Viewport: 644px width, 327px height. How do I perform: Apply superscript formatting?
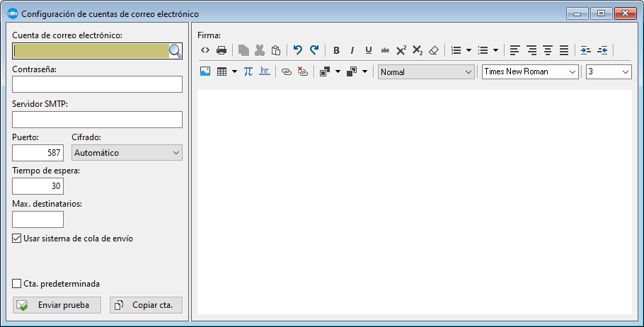[401, 50]
